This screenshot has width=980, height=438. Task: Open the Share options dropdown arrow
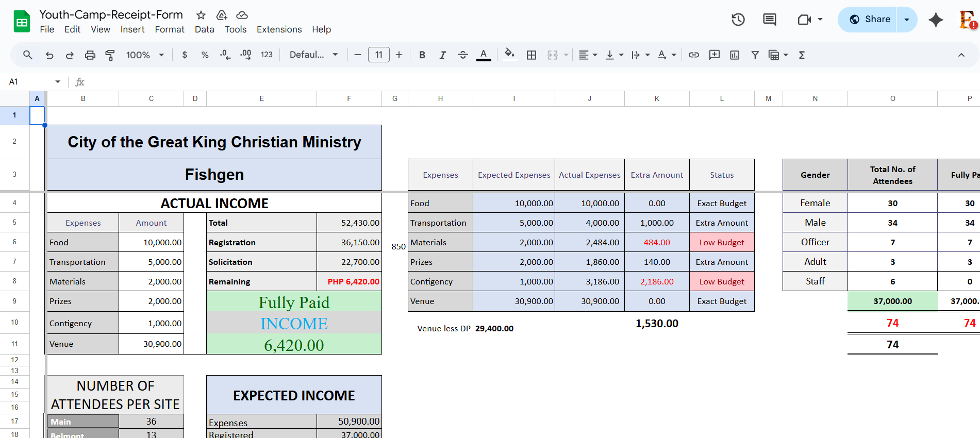[x=907, y=20]
